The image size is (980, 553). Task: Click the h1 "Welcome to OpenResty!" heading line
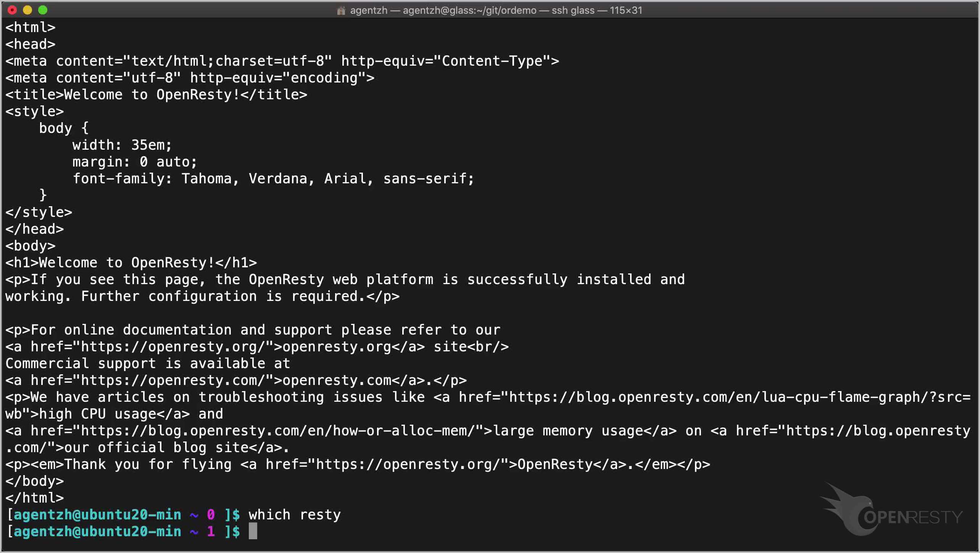[131, 262]
